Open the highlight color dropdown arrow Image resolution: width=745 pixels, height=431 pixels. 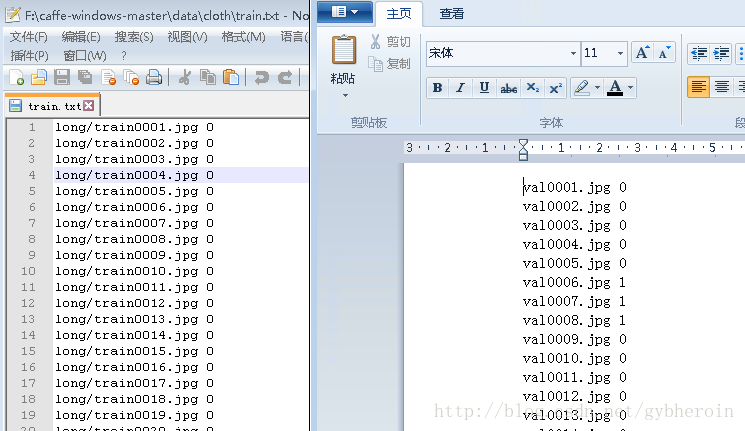coord(597,88)
